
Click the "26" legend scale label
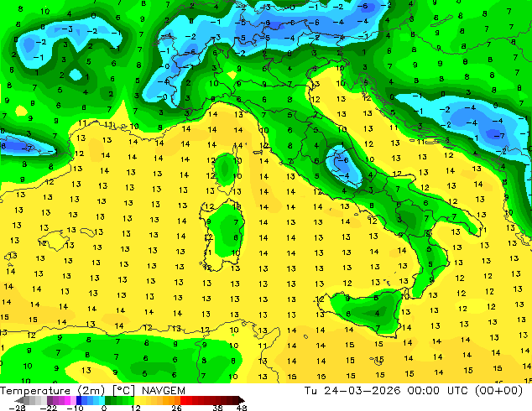click(176, 408)
